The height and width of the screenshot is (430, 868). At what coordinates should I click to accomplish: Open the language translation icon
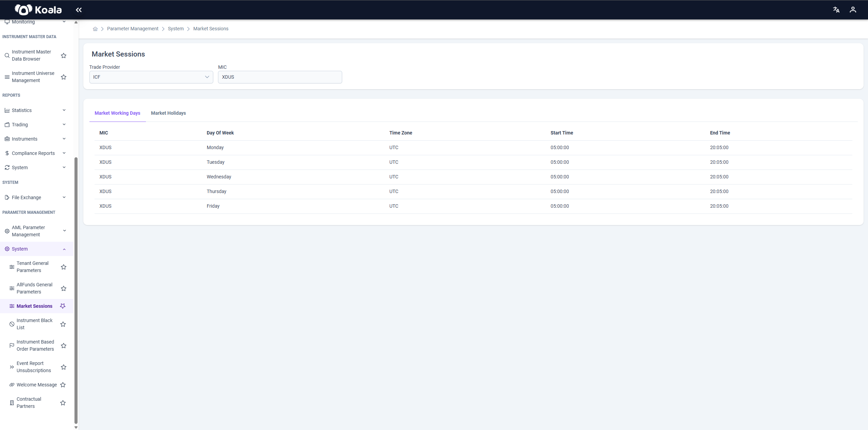point(836,10)
